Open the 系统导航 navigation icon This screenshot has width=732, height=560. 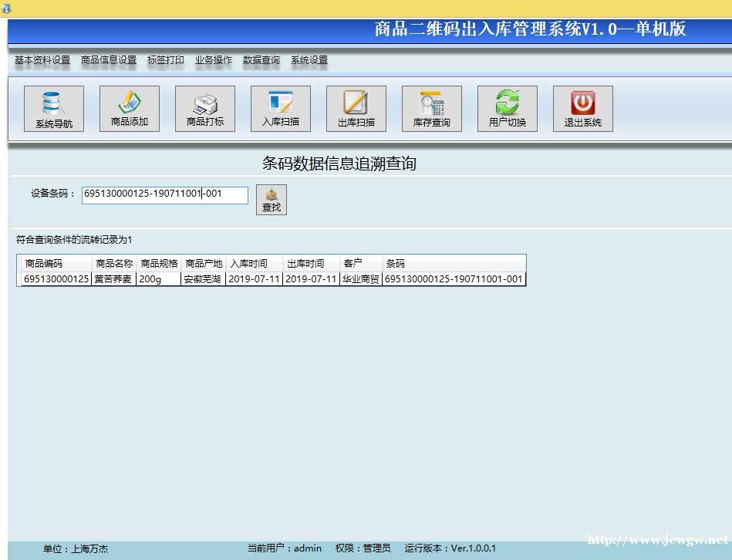point(53,109)
